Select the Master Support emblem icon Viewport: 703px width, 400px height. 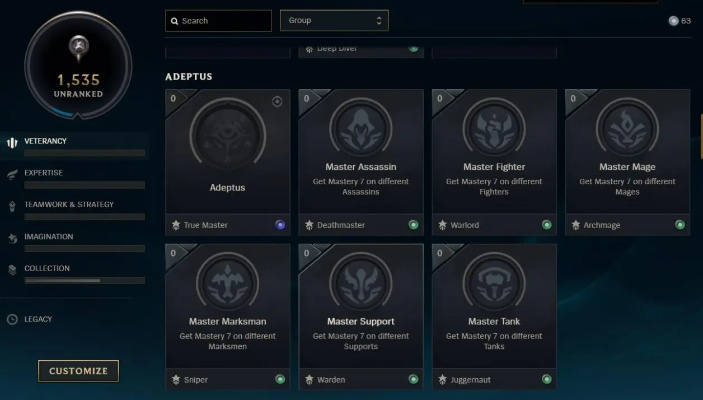pyautogui.click(x=361, y=282)
